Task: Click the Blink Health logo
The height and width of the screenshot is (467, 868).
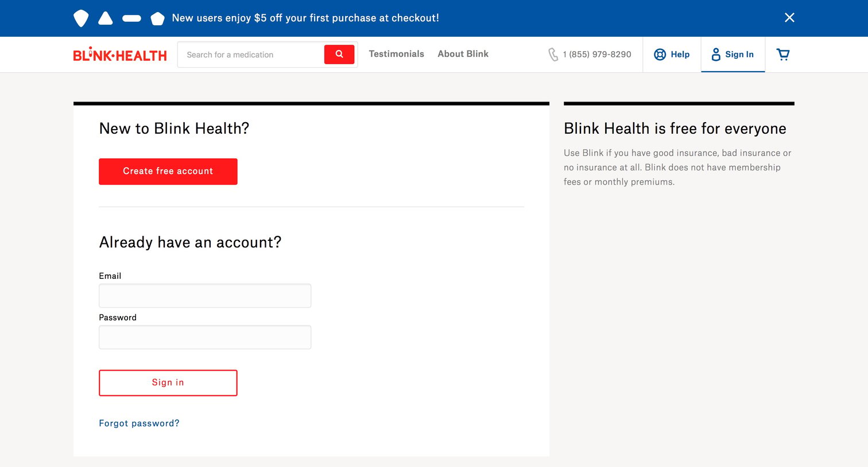Action: (120, 55)
